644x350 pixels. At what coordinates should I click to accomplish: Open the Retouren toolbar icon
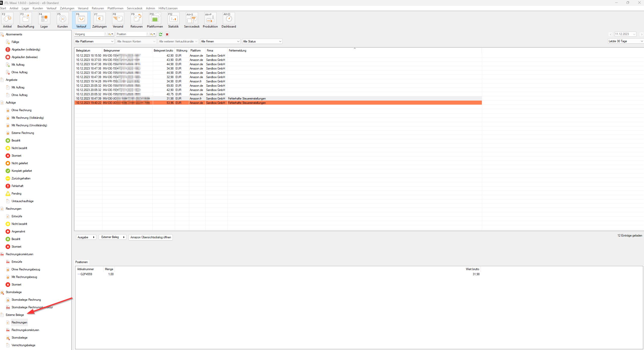point(137,20)
